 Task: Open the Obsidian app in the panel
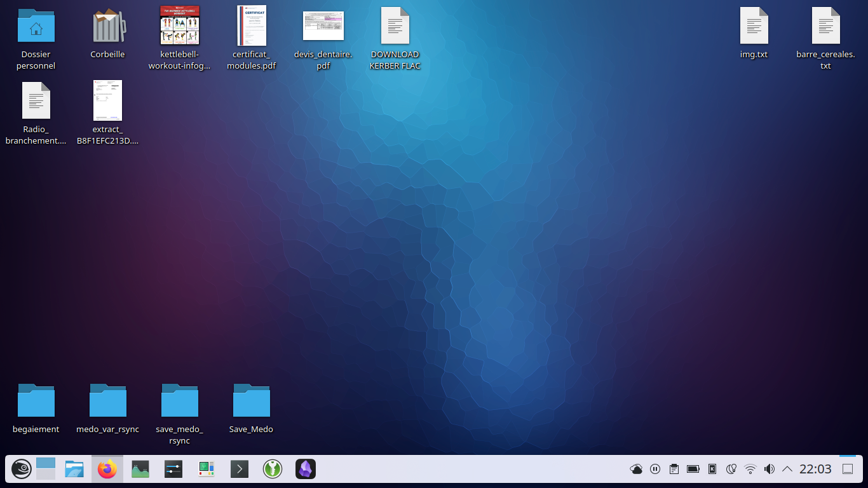pyautogui.click(x=306, y=470)
